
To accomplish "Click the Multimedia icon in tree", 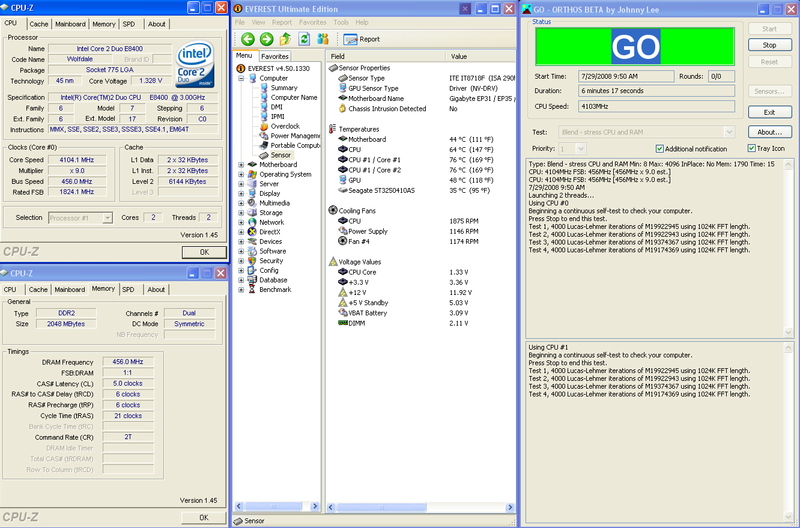I will [x=252, y=203].
